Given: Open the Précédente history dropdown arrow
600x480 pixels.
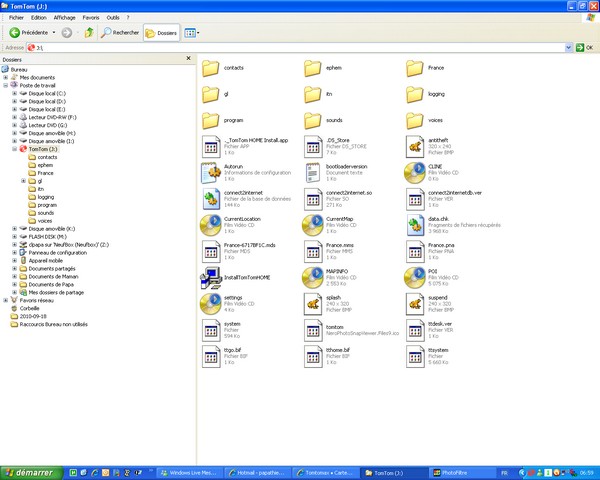Looking at the screenshot, I should pos(54,33).
